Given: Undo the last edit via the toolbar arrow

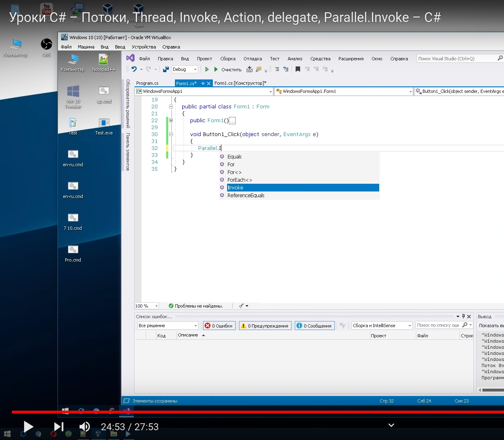Looking at the screenshot, I should coord(134,69).
